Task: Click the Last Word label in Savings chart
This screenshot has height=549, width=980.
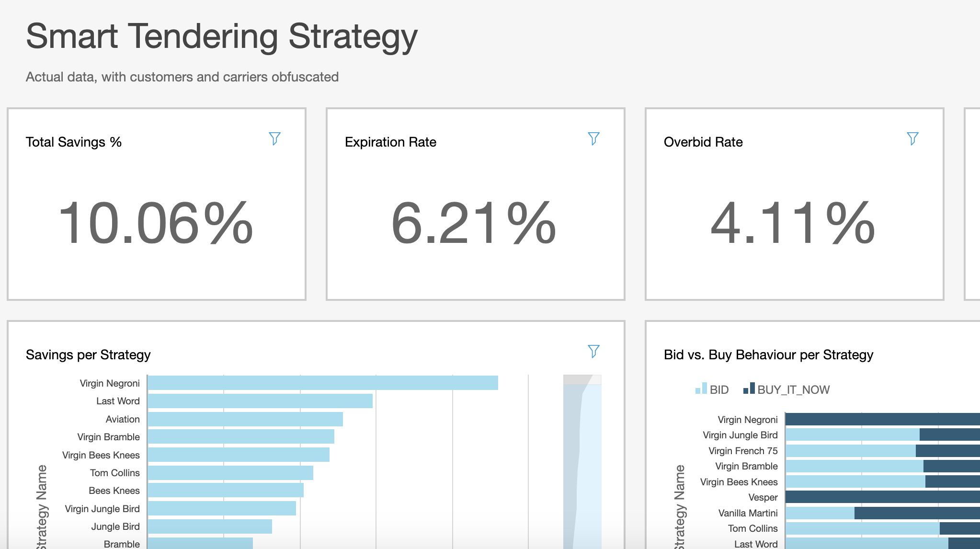Action: click(118, 401)
